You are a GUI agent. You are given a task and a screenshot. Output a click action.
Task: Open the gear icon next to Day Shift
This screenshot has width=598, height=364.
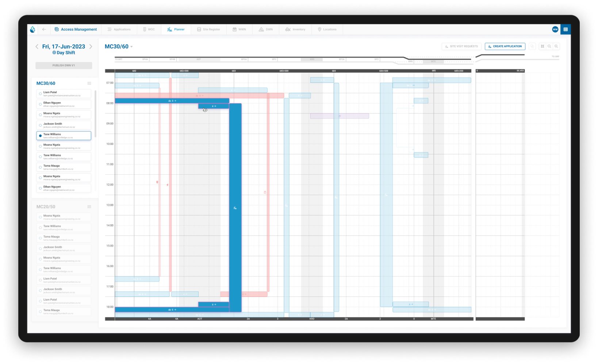coord(53,53)
